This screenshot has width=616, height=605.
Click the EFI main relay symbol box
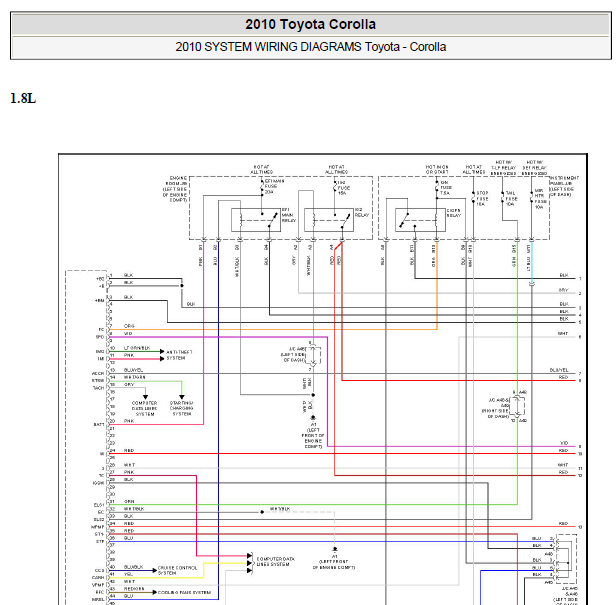(256, 220)
